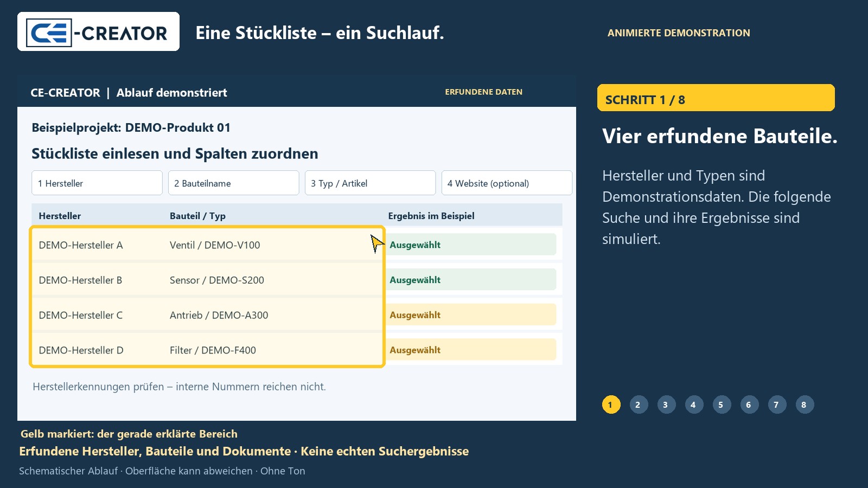Jump to step 6 indicator dot
Screen dimensions: 868x488
point(749,404)
